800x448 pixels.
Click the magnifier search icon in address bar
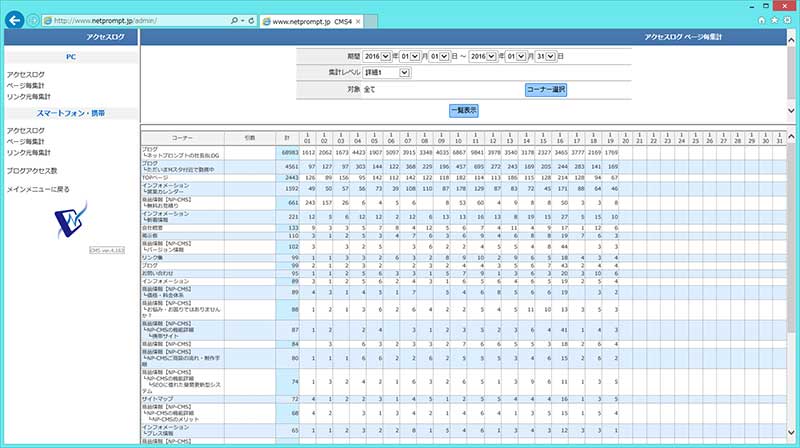point(234,21)
